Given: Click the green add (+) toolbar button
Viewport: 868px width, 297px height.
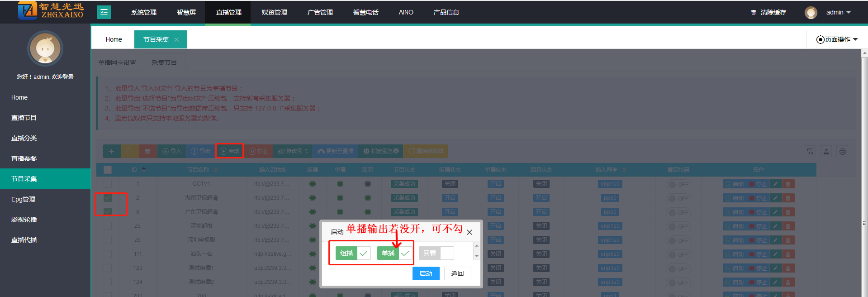Looking at the screenshot, I should (111, 151).
